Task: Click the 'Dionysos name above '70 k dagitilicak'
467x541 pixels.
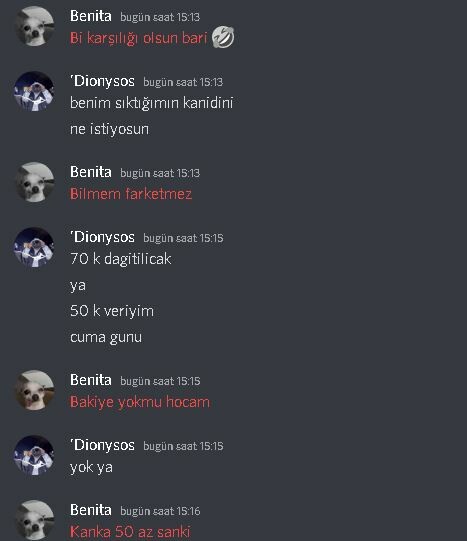Action: click(102, 237)
